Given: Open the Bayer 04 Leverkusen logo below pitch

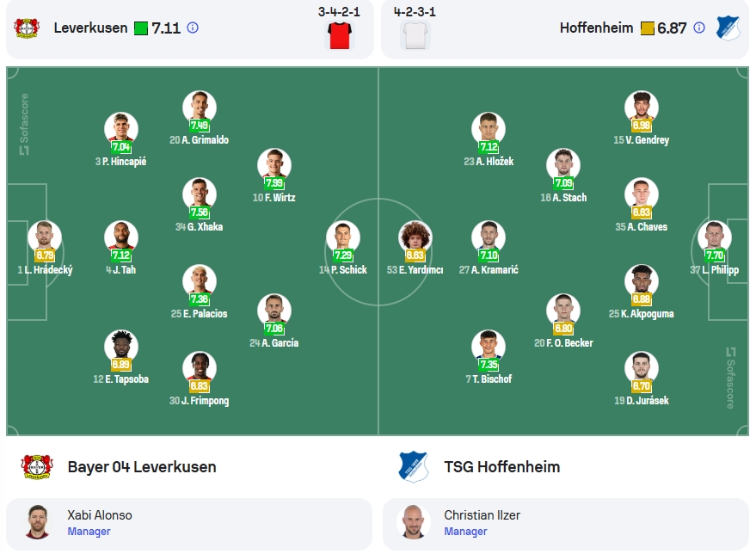Looking at the screenshot, I should [37, 467].
